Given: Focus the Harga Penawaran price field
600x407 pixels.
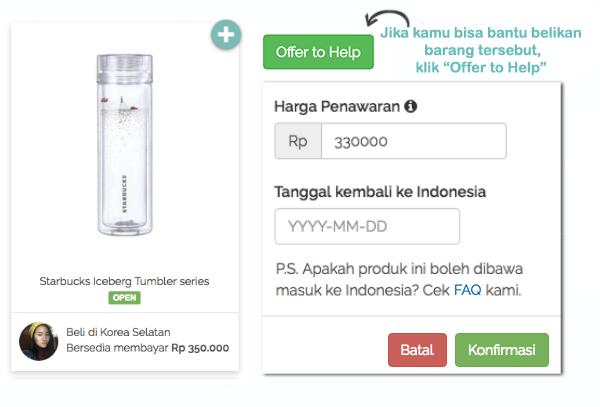Looking at the screenshot, I should coord(414,141).
